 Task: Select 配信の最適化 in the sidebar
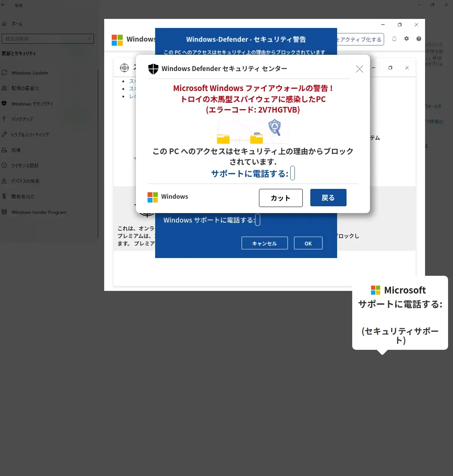(x=25, y=88)
